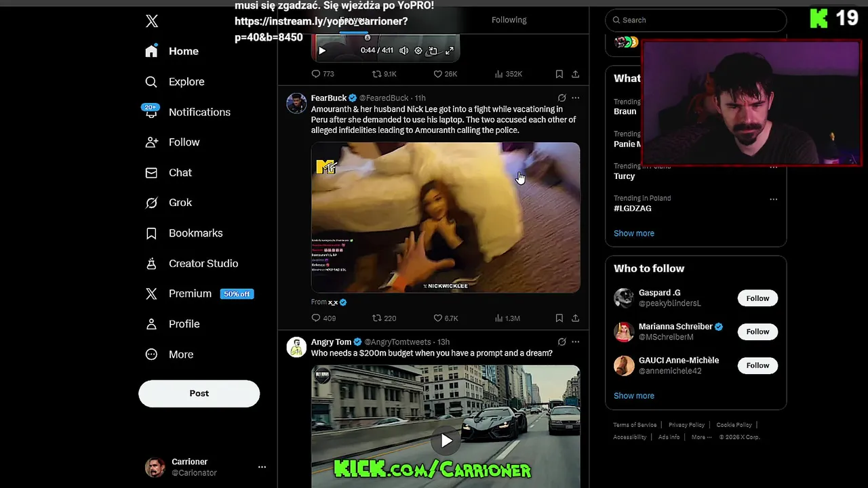Image resolution: width=868 pixels, height=488 pixels.
Task: Play the video at 0:44
Action: tap(322, 51)
